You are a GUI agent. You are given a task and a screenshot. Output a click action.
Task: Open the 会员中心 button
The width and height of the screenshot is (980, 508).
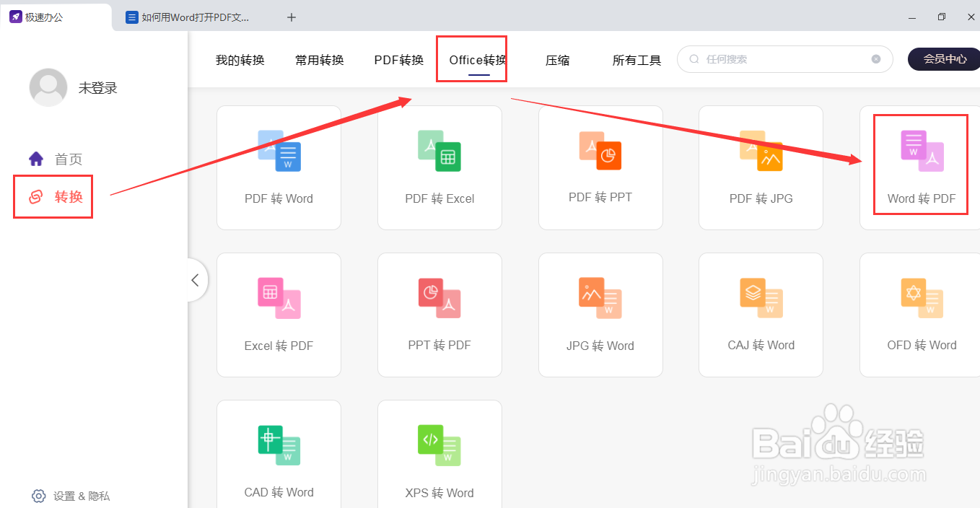[x=945, y=59]
